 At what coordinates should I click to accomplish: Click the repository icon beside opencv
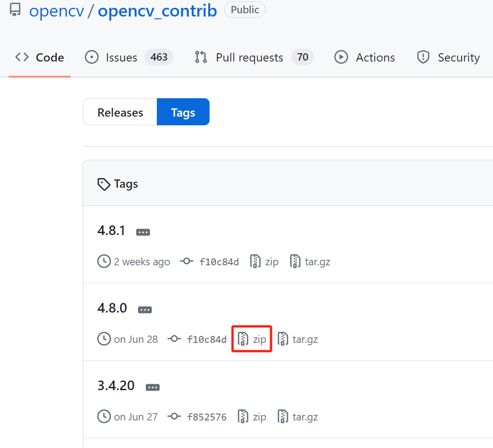[x=15, y=10]
